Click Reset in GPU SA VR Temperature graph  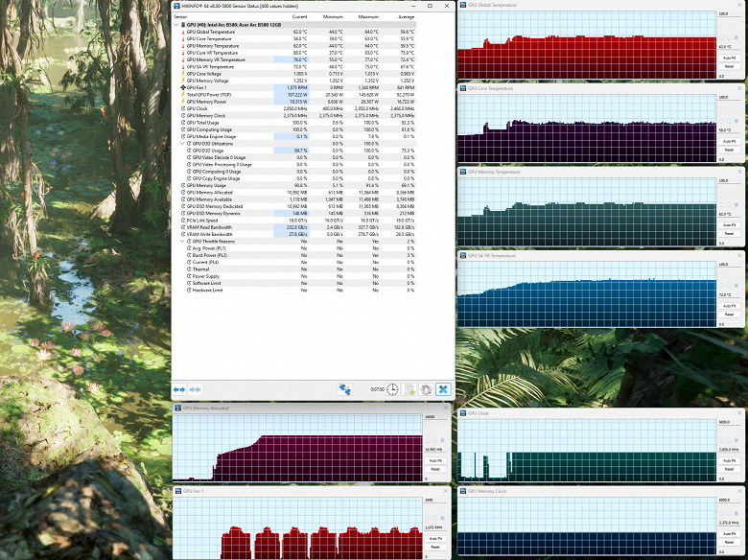729,315
